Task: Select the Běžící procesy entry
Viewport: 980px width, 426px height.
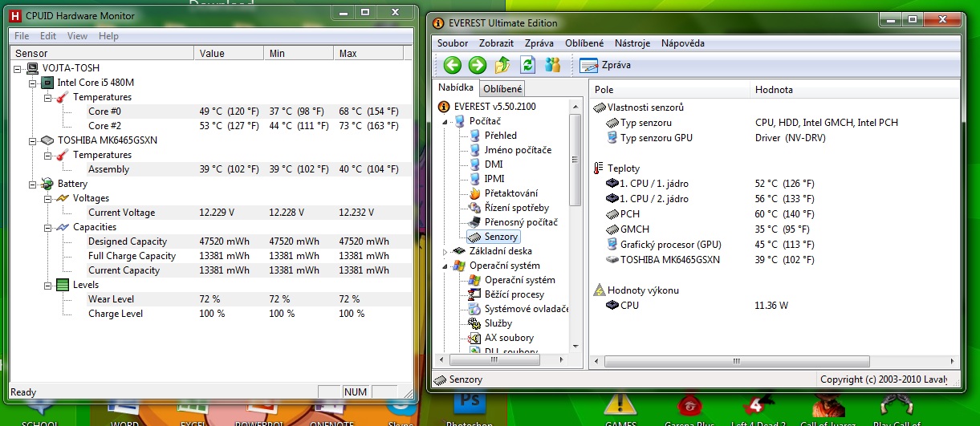Action: click(507, 294)
